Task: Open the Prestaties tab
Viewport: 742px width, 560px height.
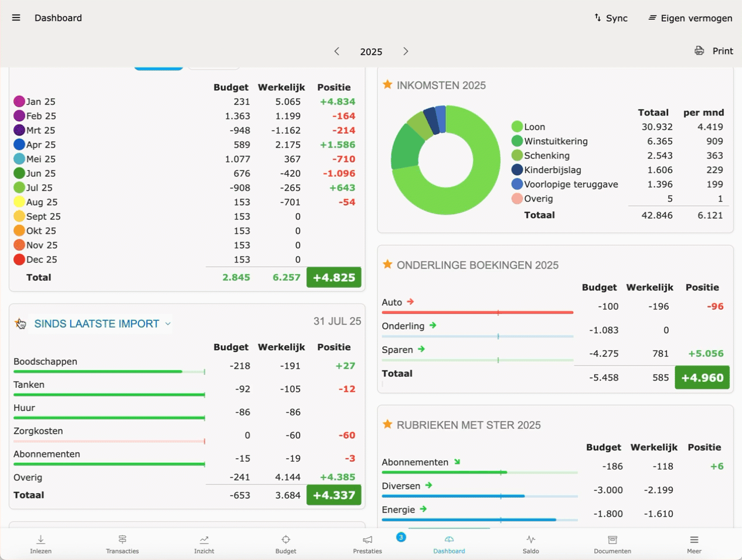Action: (367, 543)
